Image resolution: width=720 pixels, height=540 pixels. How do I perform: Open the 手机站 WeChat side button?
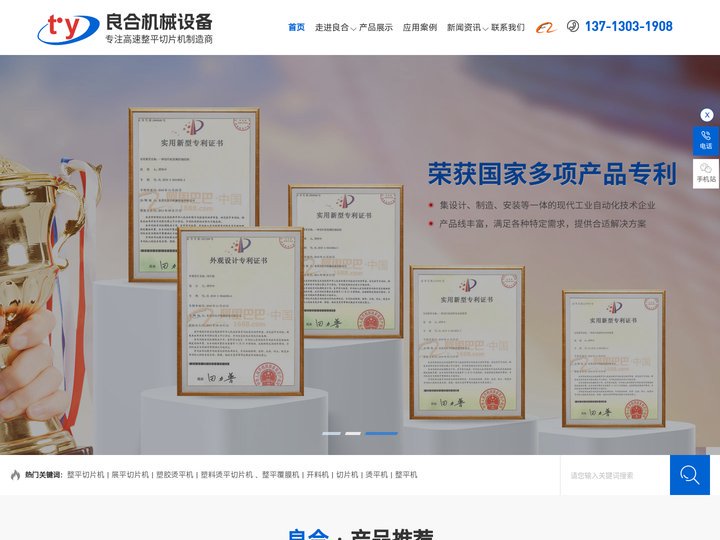pyautogui.click(x=706, y=174)
